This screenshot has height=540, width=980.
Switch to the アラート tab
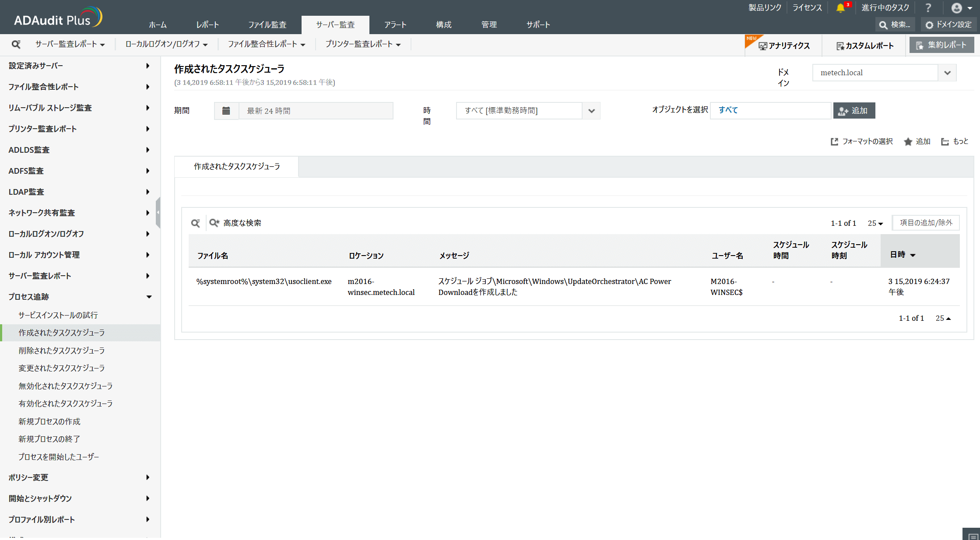click(x=395, y=25)
